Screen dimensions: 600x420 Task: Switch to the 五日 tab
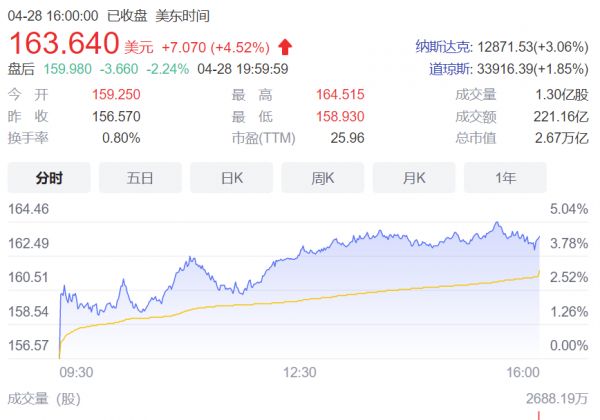pos(140,178)
